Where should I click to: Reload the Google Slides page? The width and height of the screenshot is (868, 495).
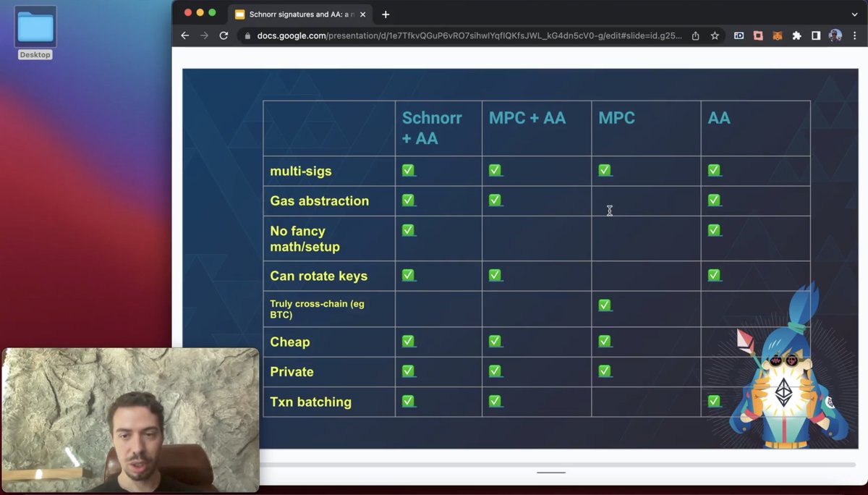click(223, 35)
